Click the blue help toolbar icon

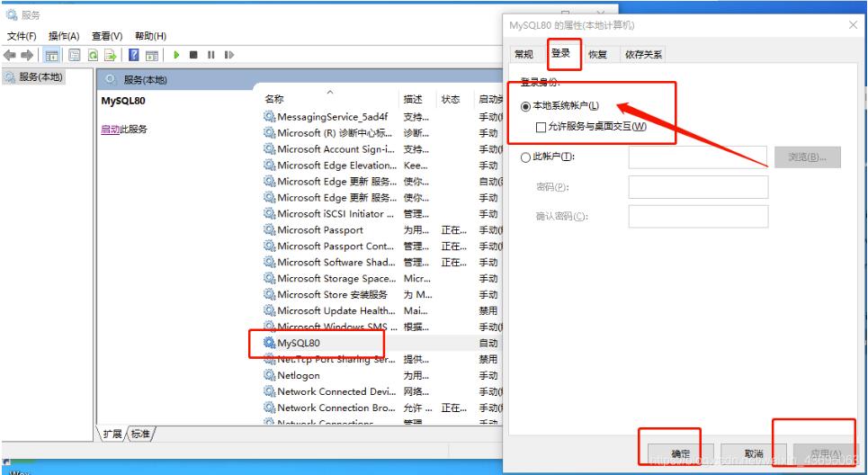pos(135,55)
